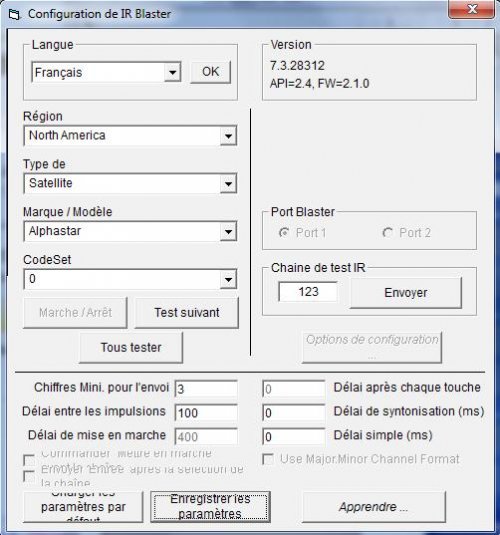Click the Chiffres Mini. pour l'envoi field
Viewport: 500px width, 535px height.
click(206, 389)
